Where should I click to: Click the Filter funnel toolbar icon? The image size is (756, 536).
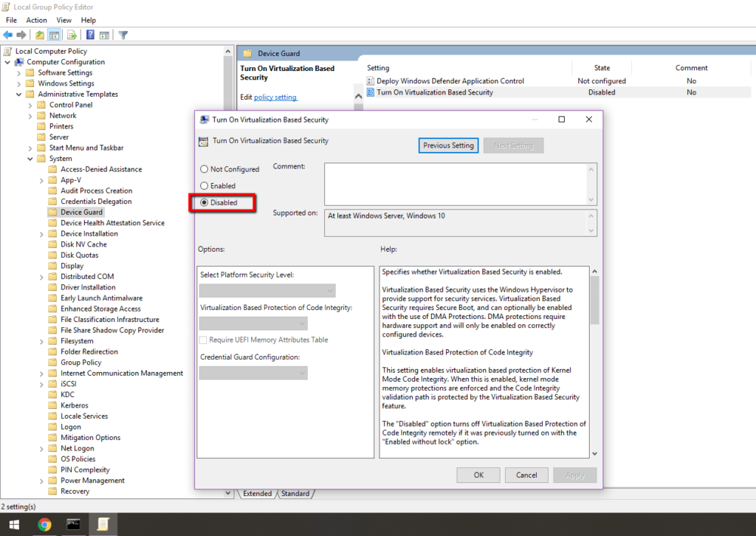click(123, 35)
